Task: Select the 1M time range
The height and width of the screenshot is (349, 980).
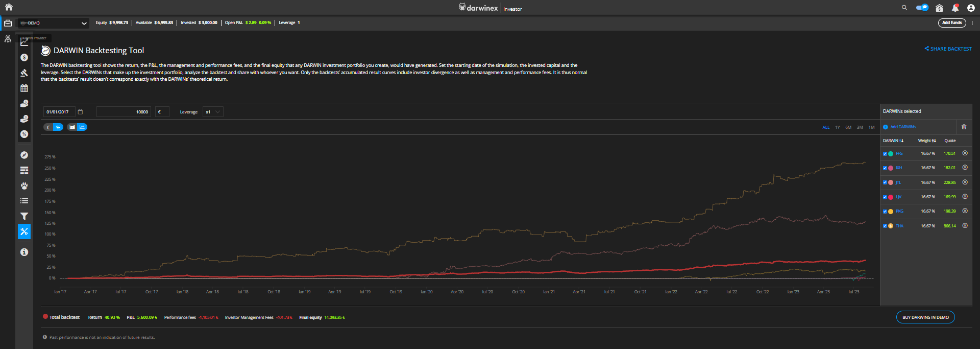Action: 871,127
